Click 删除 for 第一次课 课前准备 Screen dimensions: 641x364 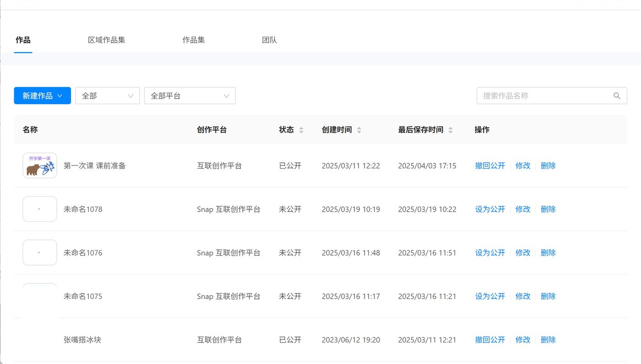(x=548, y=166)
